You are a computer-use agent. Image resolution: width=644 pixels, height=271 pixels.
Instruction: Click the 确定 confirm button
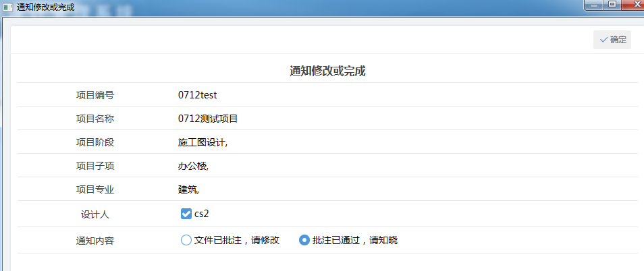[612, 40]
